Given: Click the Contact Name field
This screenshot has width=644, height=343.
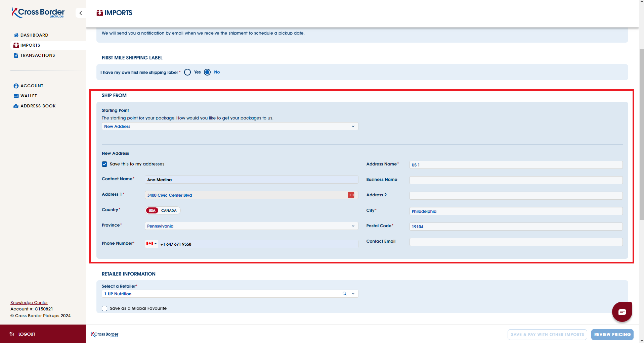Looking at the screenshot, I should click(x=251, y=180).
